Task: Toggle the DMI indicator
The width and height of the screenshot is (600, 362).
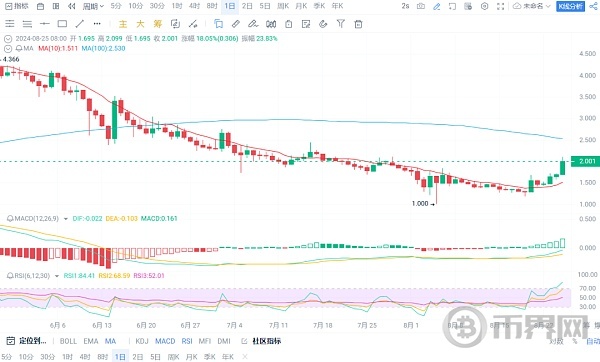Action: (x=224, y=341)
